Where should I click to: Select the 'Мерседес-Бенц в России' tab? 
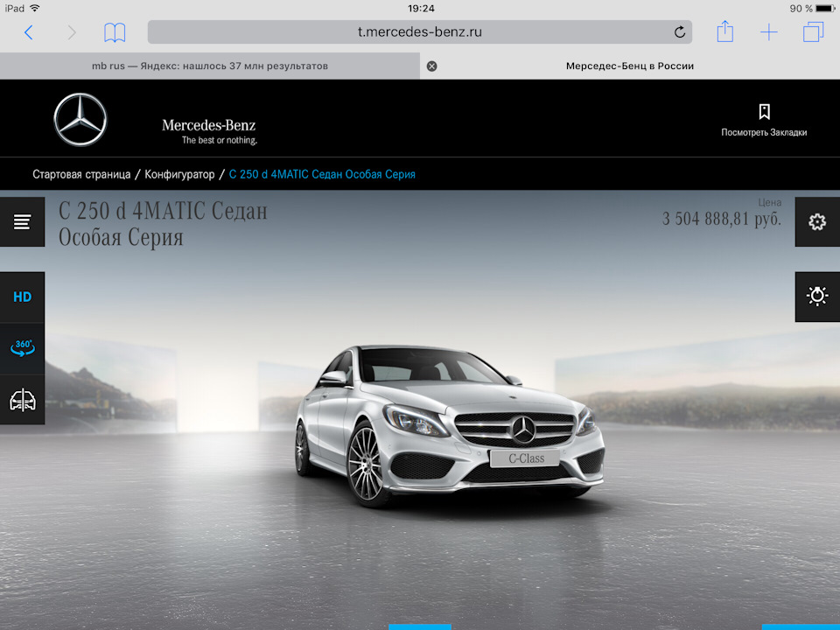pos(630,66)
